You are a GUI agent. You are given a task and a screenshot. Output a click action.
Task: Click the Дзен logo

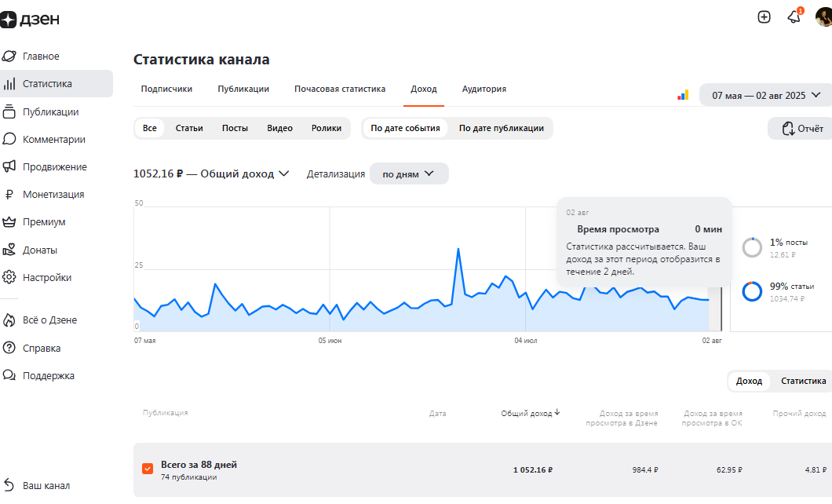coord(30,19)
